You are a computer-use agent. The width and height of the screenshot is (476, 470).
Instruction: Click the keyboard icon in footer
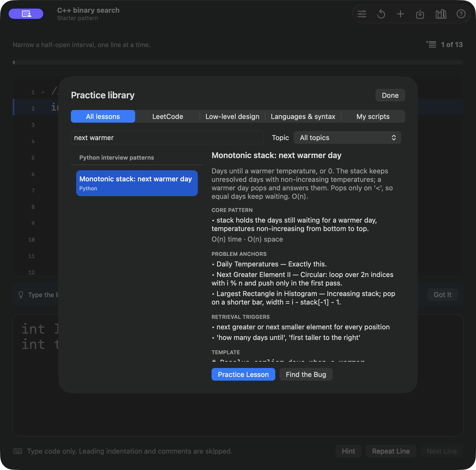(x=18, y=451)
